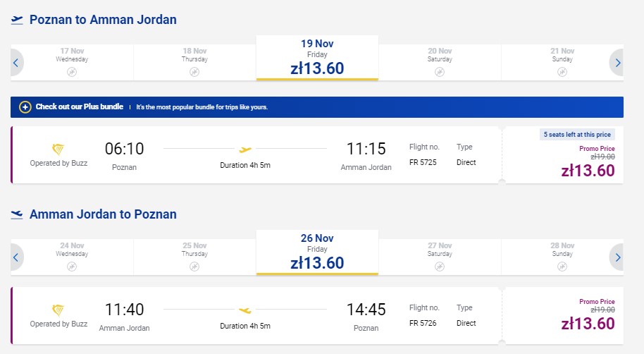Select the 18 Nov Thursday date tab
644x354 pixels.
coord(194,63)
